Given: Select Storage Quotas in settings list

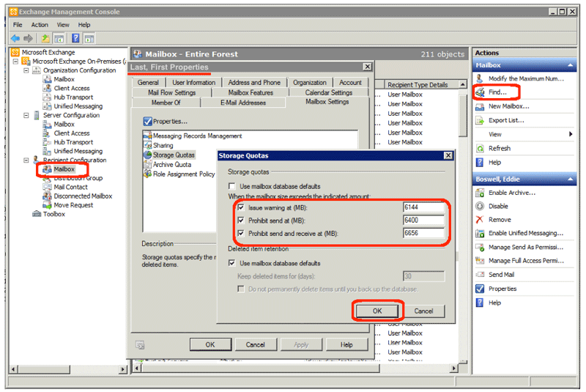Looking at the screenshot, I should point(174,155).
